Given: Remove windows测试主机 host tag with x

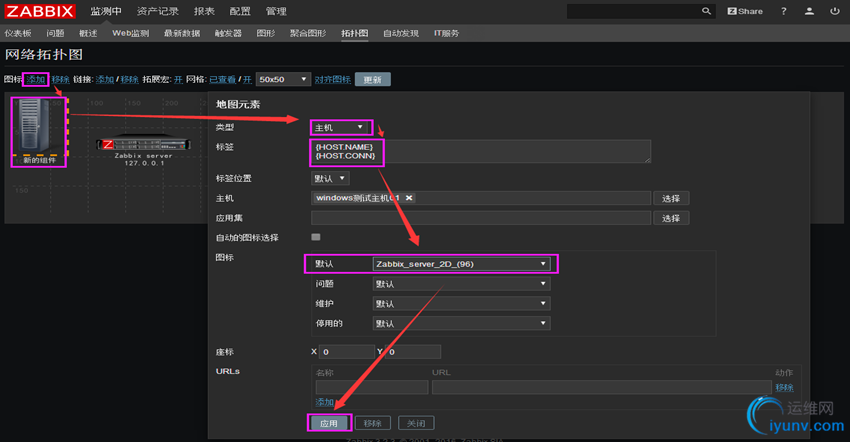Looking at the screenshot, I should pyautogui.click(x=409, y=198).
